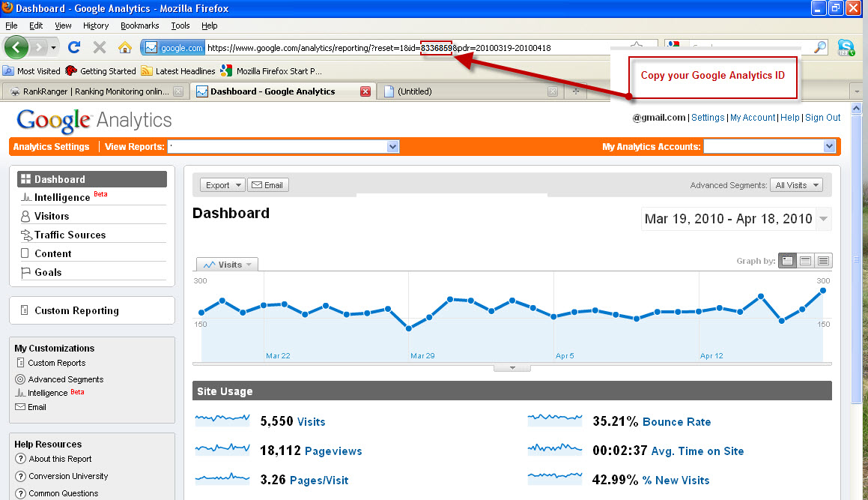Open the All Visits segments dropdown
The height and width of the screenshot is (500, 868).
point(796,185)
